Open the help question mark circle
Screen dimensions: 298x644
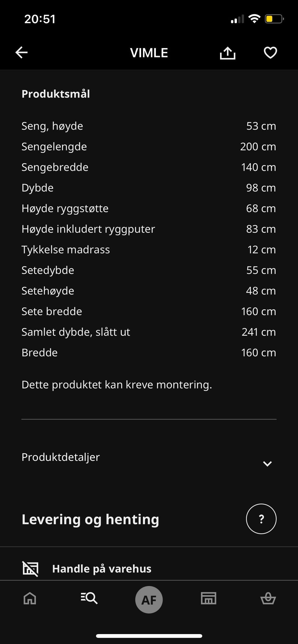pyautogui.click(x=261, y=519)
